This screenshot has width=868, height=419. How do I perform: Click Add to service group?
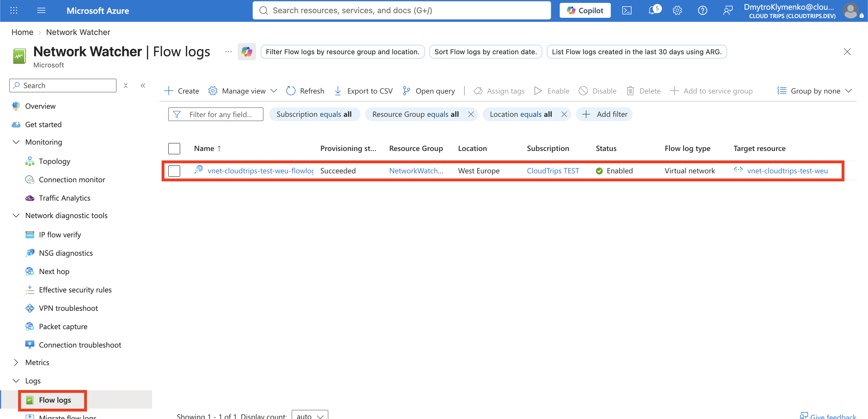711,91
